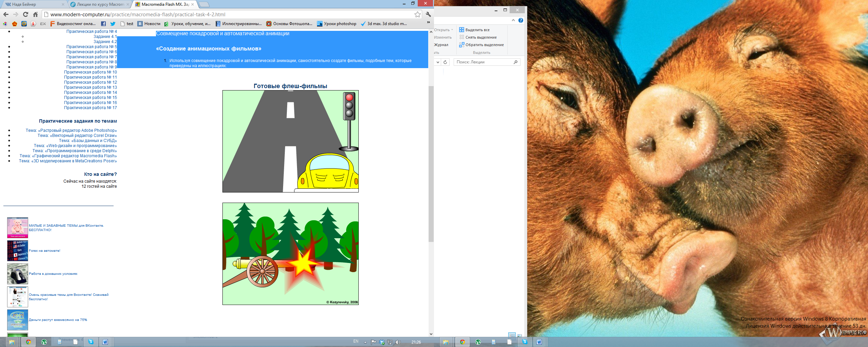Open Задание 4.1 sidebar link
This screenshot has width=868, height=347.
coord(105,37)
